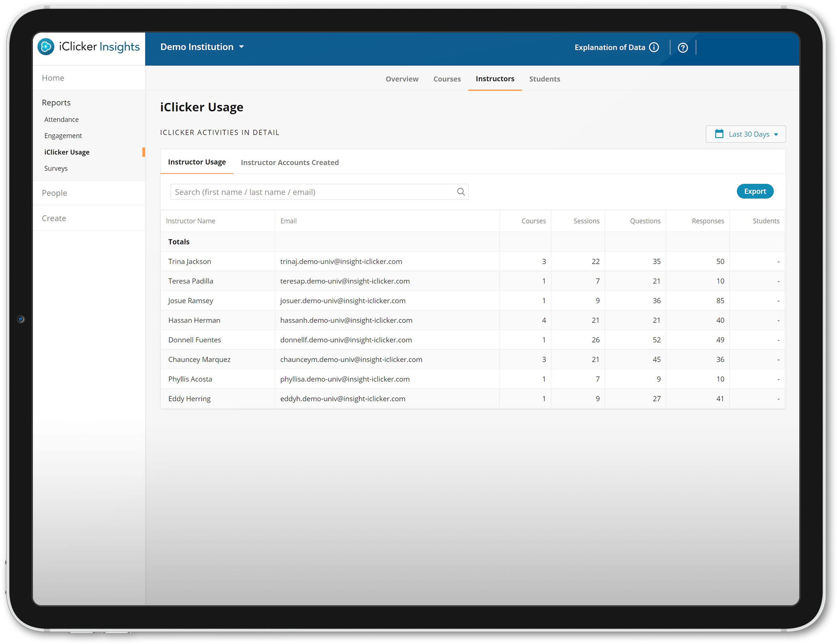Click instructor name Teresa Padilla
Image resolution: width=837 pixels, height=644 pixels.
tap(191, 281)
